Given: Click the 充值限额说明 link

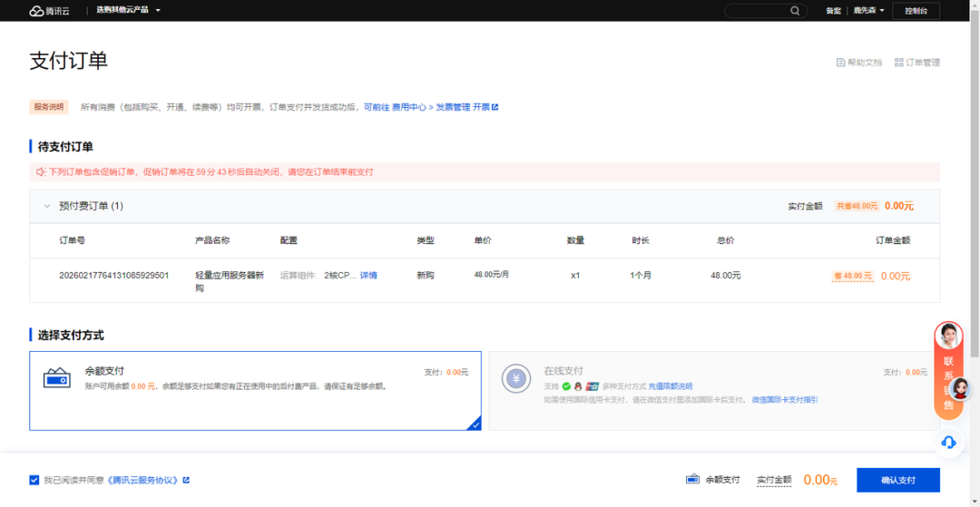Looking at the screenshot, I should click(x=670, y=386).
